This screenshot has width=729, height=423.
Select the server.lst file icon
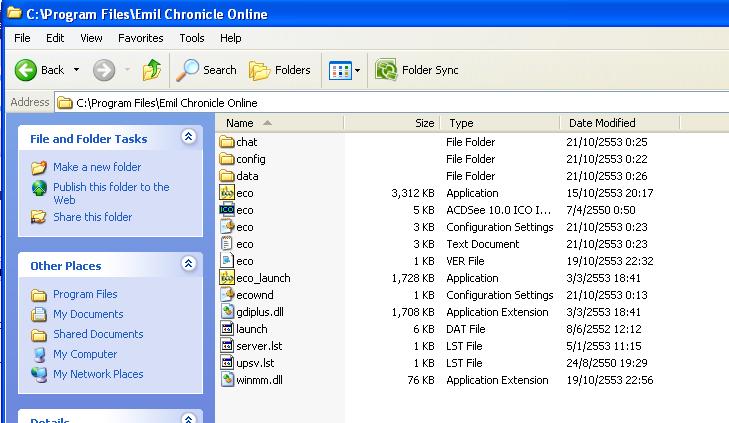pos(227,346)
